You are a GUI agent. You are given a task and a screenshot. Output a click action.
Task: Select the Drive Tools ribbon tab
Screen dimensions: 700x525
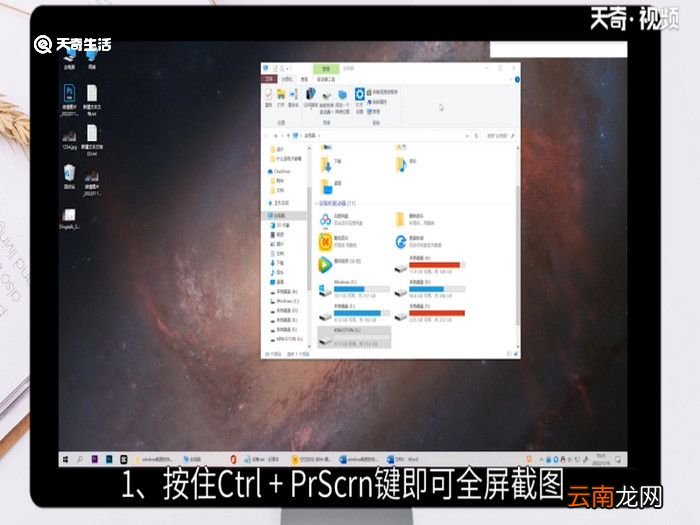[326, 79]
